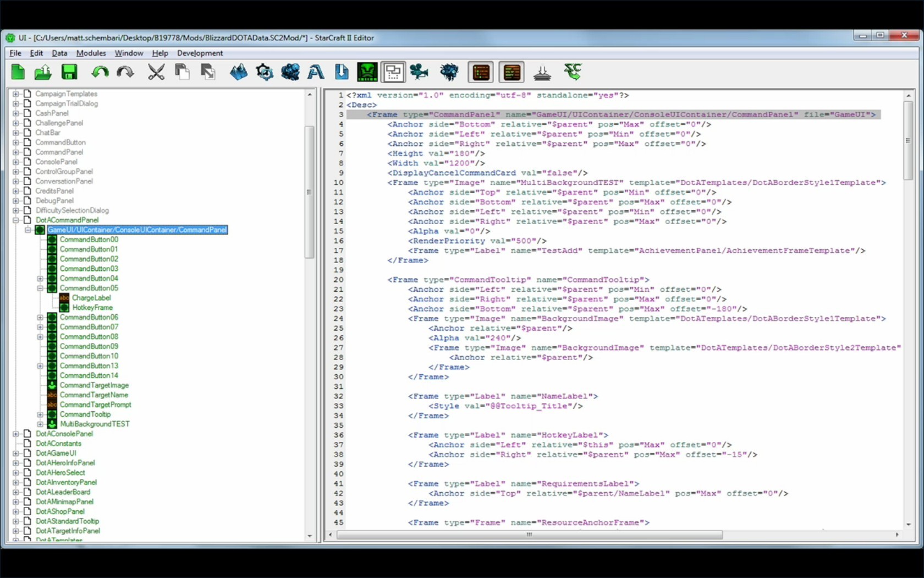Open the Text module (letter A icon)
924x578 pixels.
(x=316, y=72)
